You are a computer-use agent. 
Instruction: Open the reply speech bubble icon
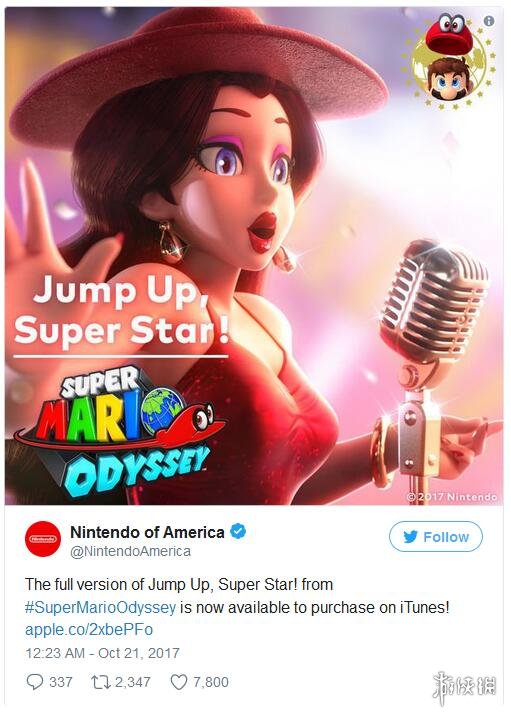point(34,682)
